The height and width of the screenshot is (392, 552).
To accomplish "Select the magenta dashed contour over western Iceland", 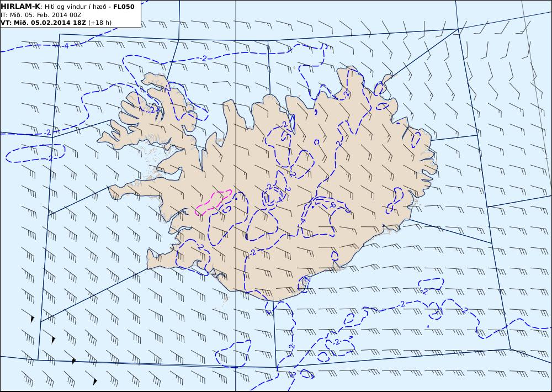I will click(213, 202).
